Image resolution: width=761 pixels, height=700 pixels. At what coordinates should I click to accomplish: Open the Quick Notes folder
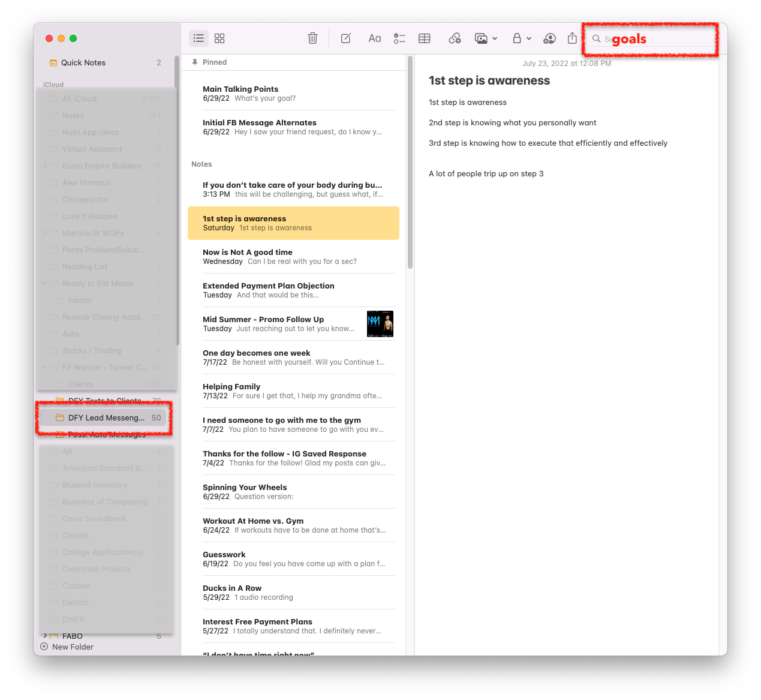105,62
